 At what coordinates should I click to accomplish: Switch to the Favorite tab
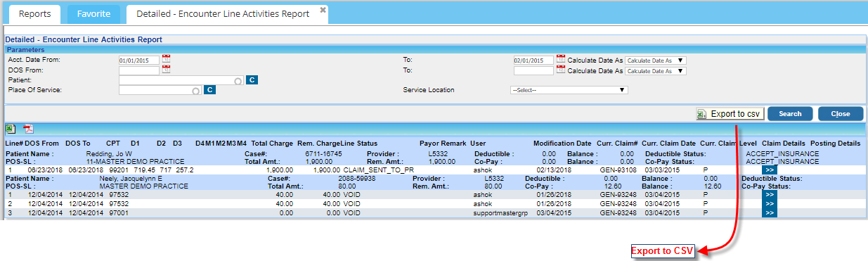tap(94, 13)
